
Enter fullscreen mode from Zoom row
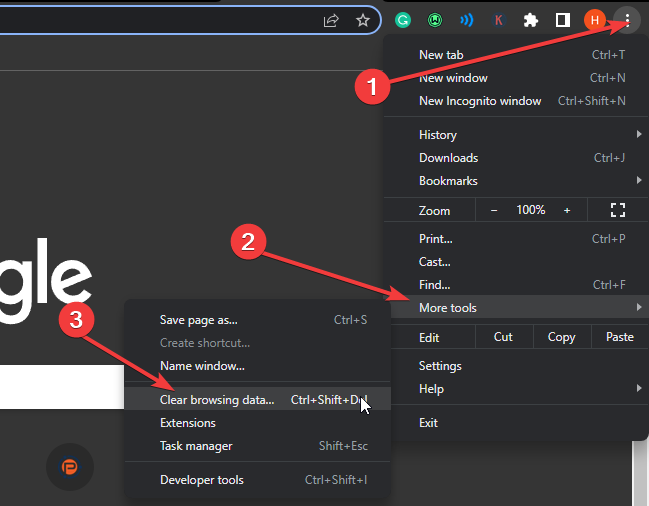click(617, 210)
